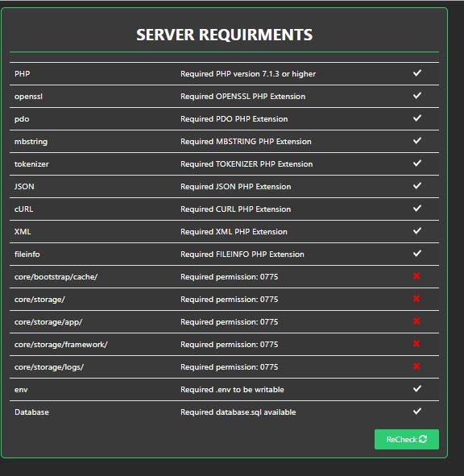
Task: Click 'Required CURL PHP Extension' text
Action: click(x=236, y=209)
